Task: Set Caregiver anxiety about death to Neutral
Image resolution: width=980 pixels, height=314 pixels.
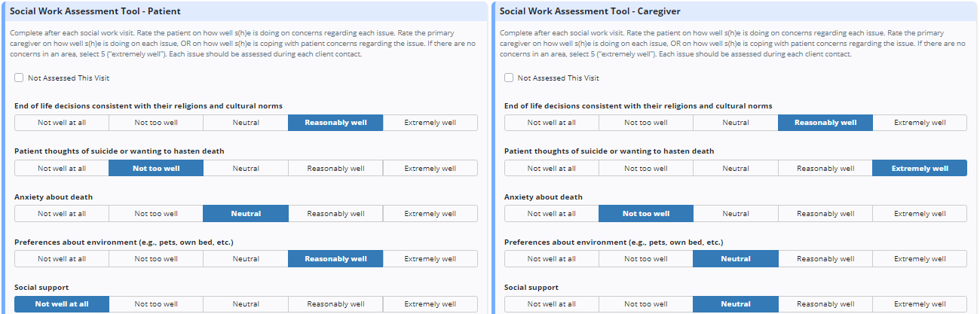Action: click(x=736, y=214)
